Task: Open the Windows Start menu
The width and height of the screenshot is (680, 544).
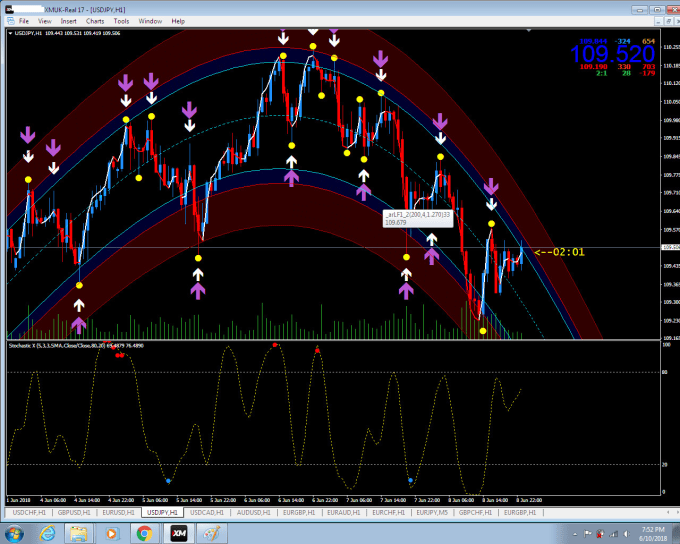Action: 14,533
